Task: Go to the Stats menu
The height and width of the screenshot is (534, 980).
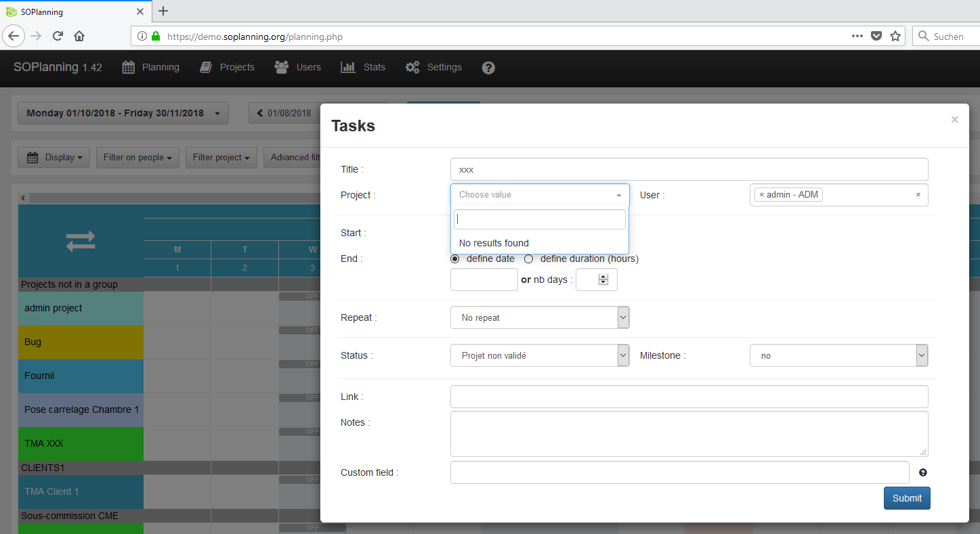Action: point(363,68)
